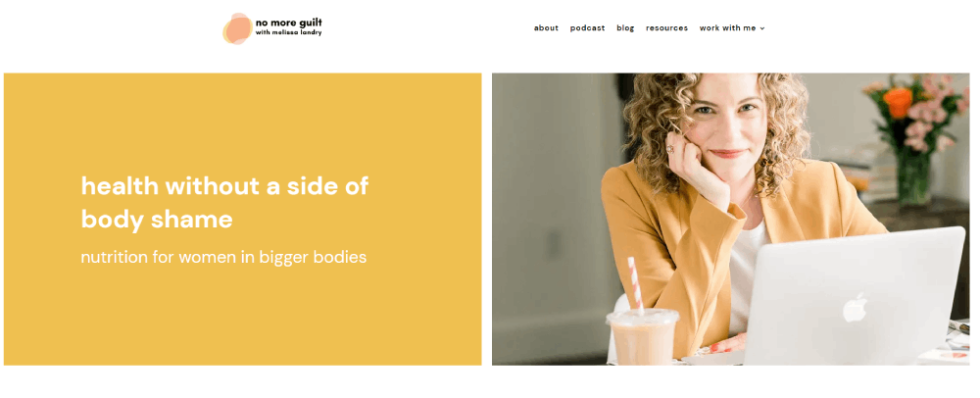Expand the chevron beside 'work with me'
Screen dimensions: 980x398
coord(761,28)
